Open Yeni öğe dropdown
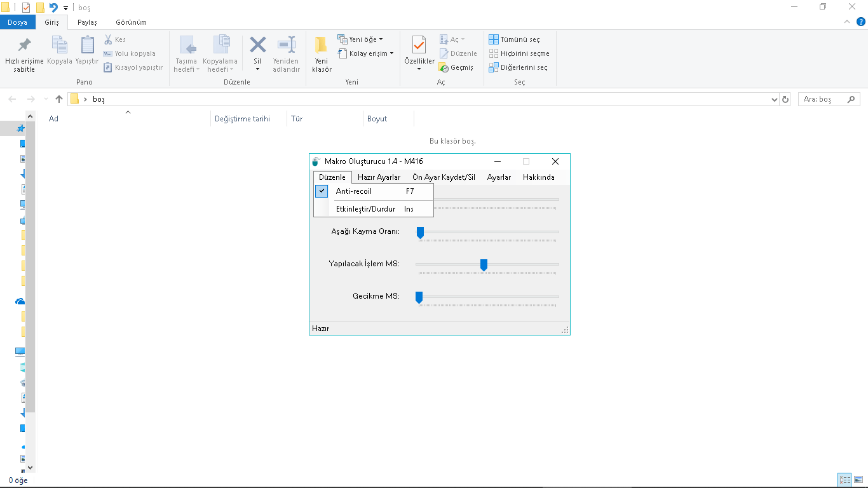Viewport: 868px width, 488px height. pos(360,39)
